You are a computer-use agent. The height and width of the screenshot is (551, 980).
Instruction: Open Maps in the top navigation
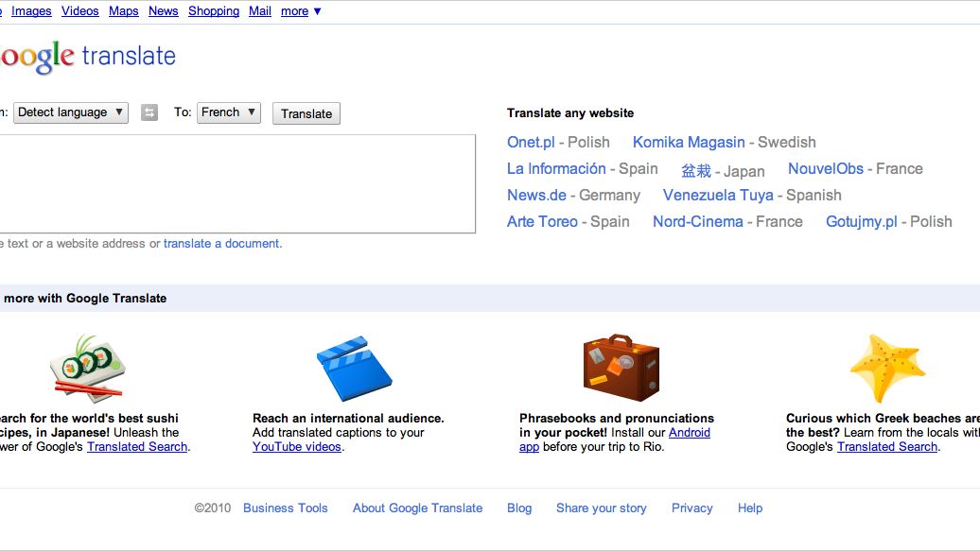(124, 11)
